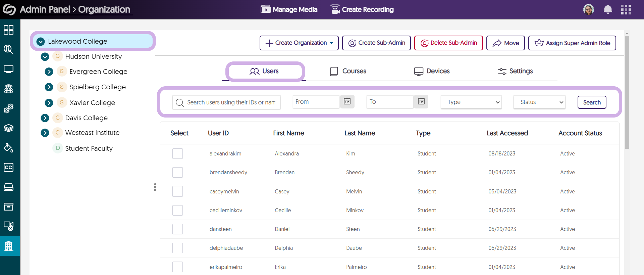Switch to the Courses tab
Image resolution: width=644 pixels, height=275 pixels.
click(x=348, y=71)
